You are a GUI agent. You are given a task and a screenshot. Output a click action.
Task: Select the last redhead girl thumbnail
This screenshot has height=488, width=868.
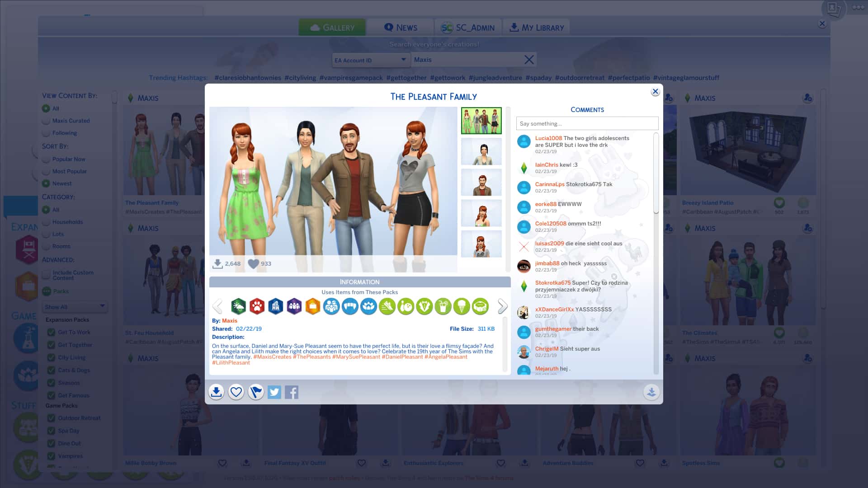(x=481, y=244)
